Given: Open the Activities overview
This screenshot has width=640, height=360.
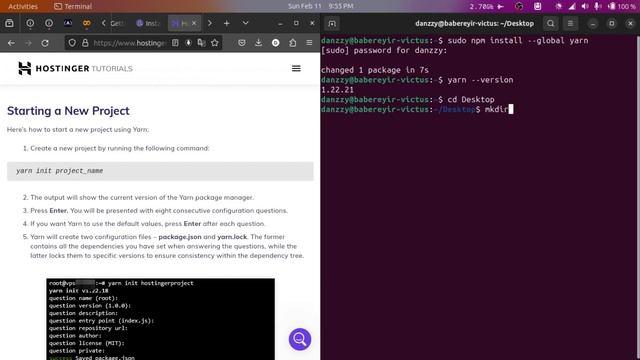Looking at the screenshot, I should point(23,6).
